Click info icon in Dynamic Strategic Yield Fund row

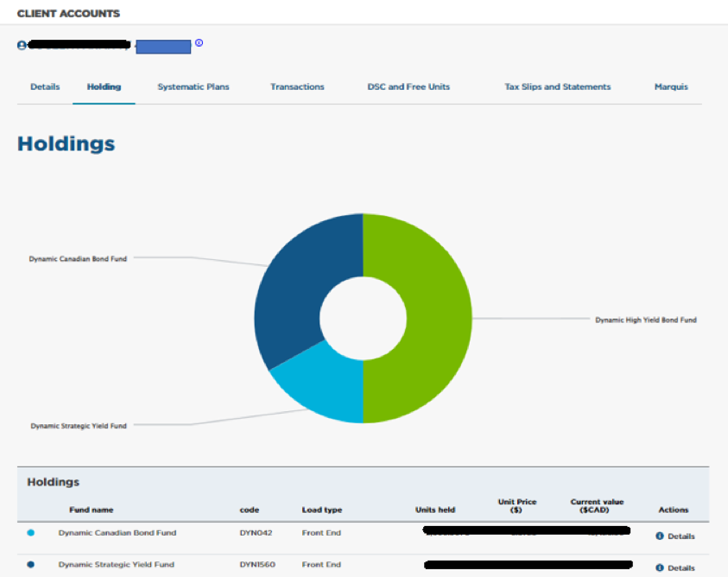click(659, 567)
